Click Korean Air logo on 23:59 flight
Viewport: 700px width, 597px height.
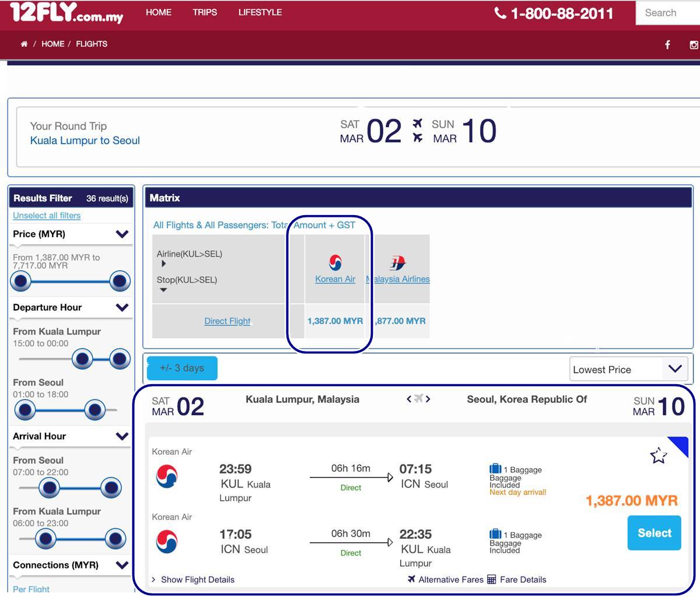[167, 476]
